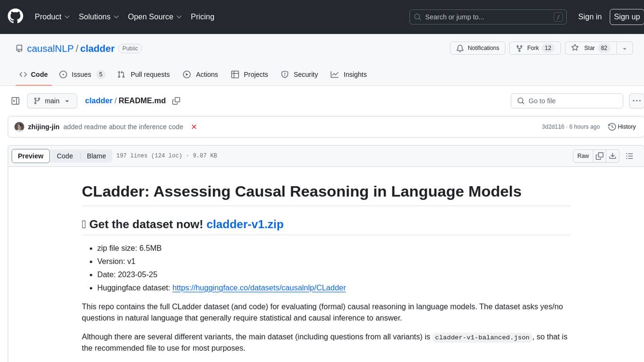This screenshot has width=644, height=362.
Task: Expand the Open Source menu
Action: click(x=155, y=17)
